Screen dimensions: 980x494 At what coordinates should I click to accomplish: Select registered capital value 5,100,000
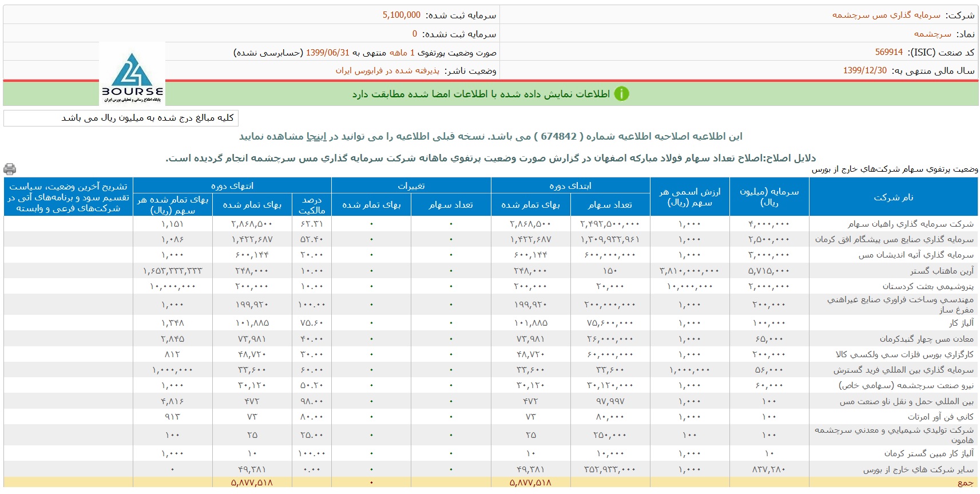(x=402, y=15)
